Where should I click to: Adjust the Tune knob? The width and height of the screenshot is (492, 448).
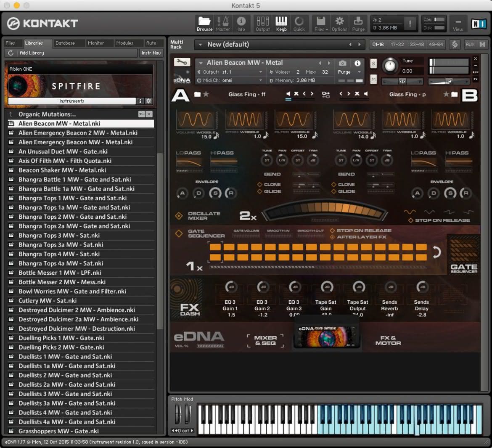tap(390, 66)
